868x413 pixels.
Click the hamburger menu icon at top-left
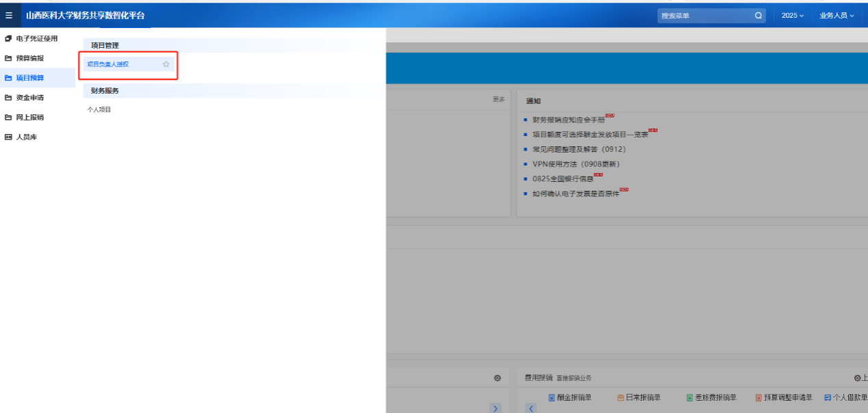9,15
